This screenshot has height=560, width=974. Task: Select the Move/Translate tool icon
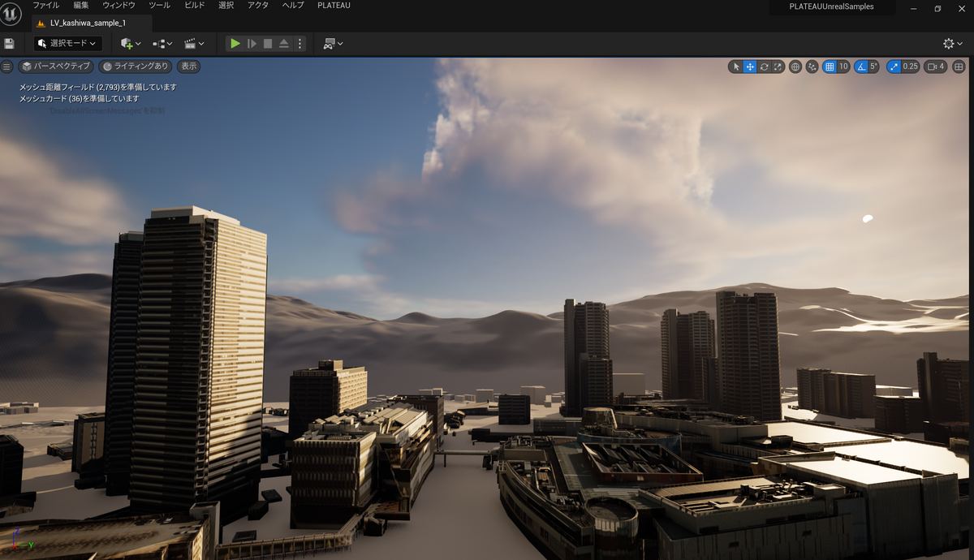[750, 67]
